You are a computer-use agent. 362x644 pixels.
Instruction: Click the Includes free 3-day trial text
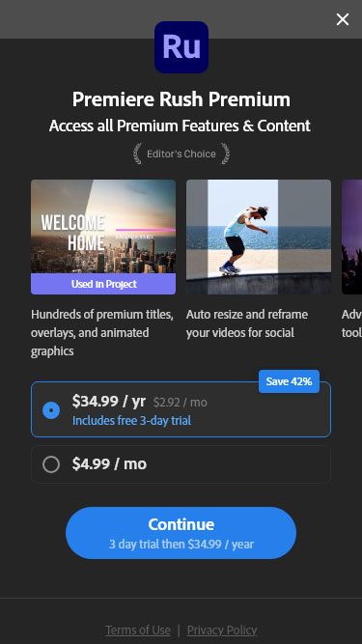point(131,421)
